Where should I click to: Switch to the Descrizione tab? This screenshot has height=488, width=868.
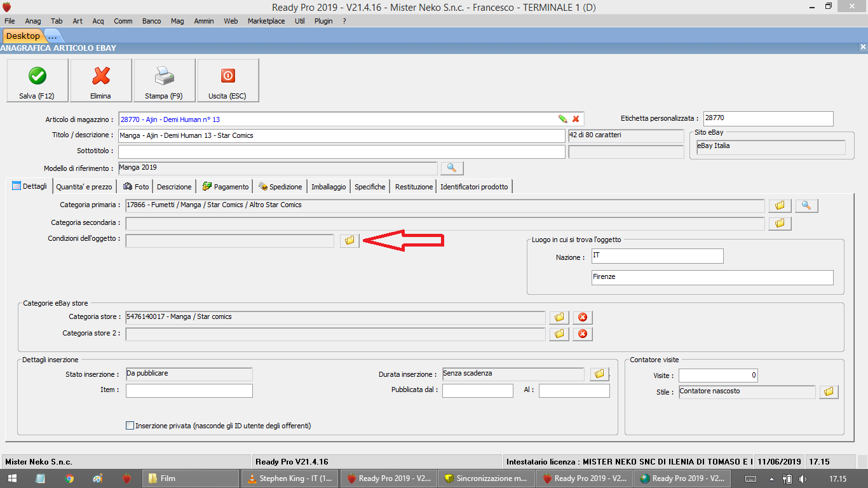tap(174, 187)
